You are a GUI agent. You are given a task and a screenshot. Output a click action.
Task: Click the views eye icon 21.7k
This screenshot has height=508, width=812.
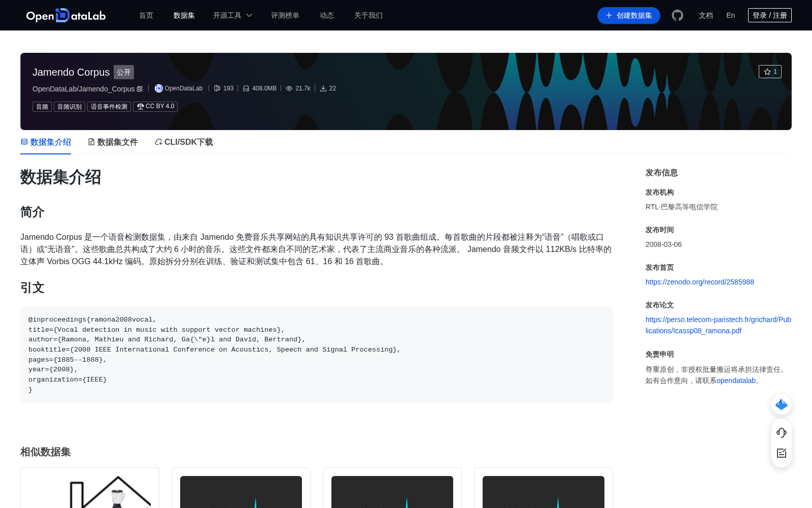[289, 88]
